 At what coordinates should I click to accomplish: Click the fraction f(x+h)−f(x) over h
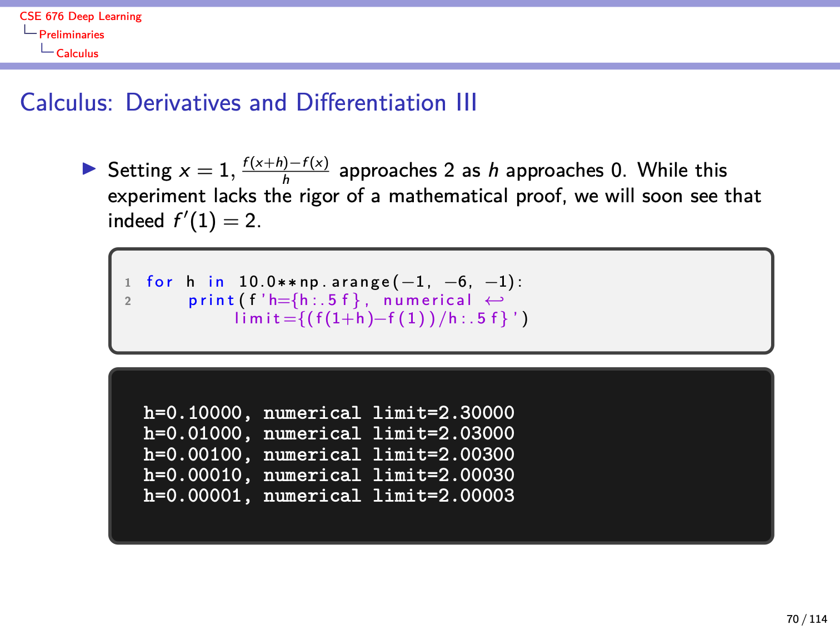point(286,169)
